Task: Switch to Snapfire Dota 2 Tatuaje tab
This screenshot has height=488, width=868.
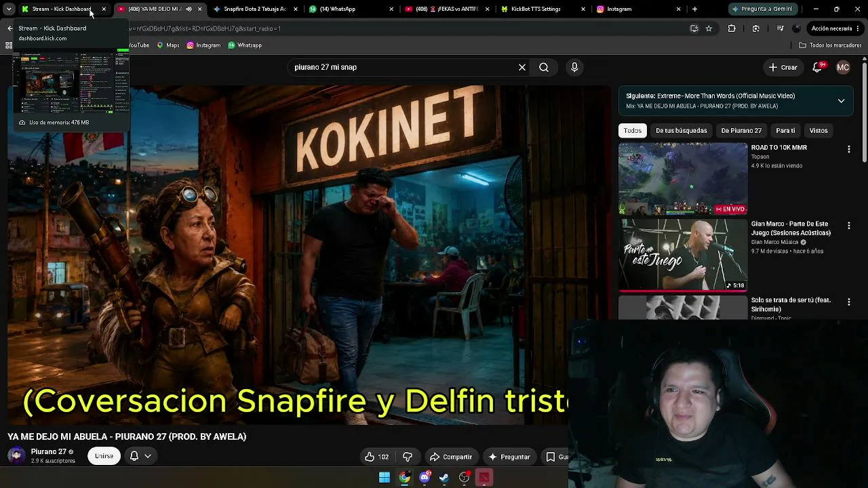Action: click(x=256, y=9)
